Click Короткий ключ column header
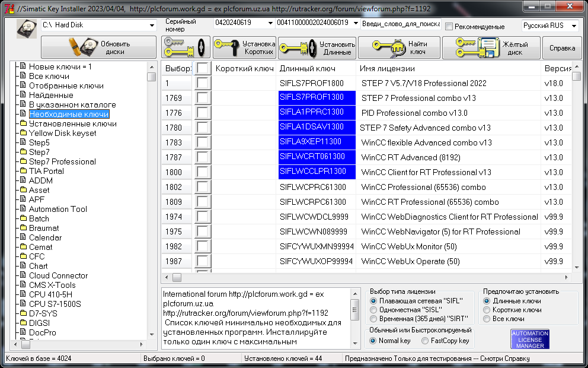 (244, 68)
